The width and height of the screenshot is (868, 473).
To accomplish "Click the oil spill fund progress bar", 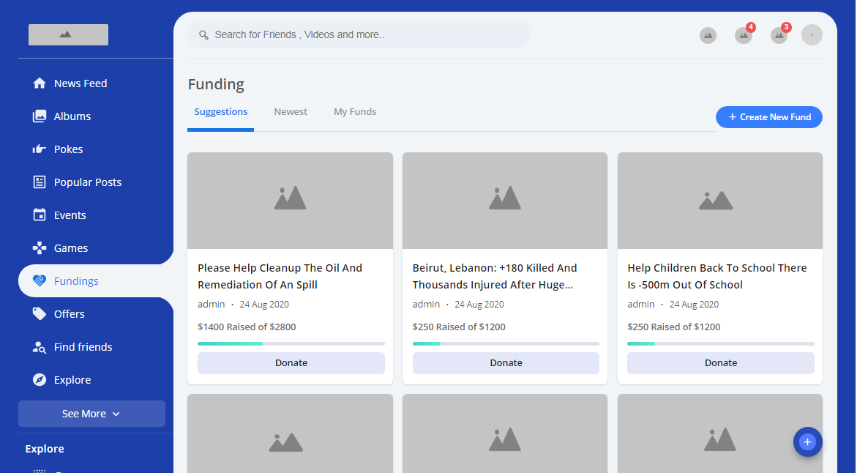I will click(x=291, y=343).
